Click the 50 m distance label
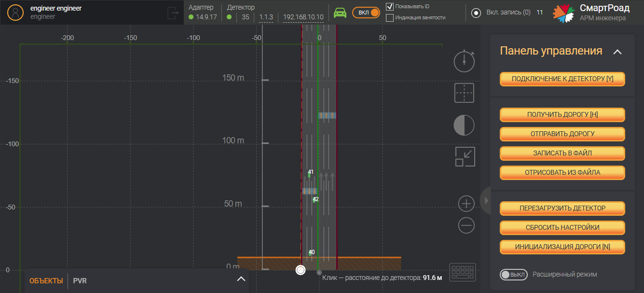The height and width of the screenshot is (293, 644). [x=233, y=204]
